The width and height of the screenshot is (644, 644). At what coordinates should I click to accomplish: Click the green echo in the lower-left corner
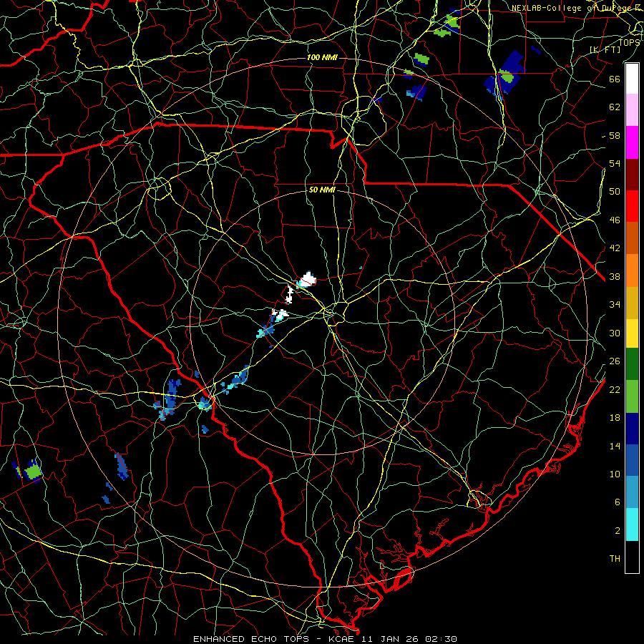tap(33, 471)
